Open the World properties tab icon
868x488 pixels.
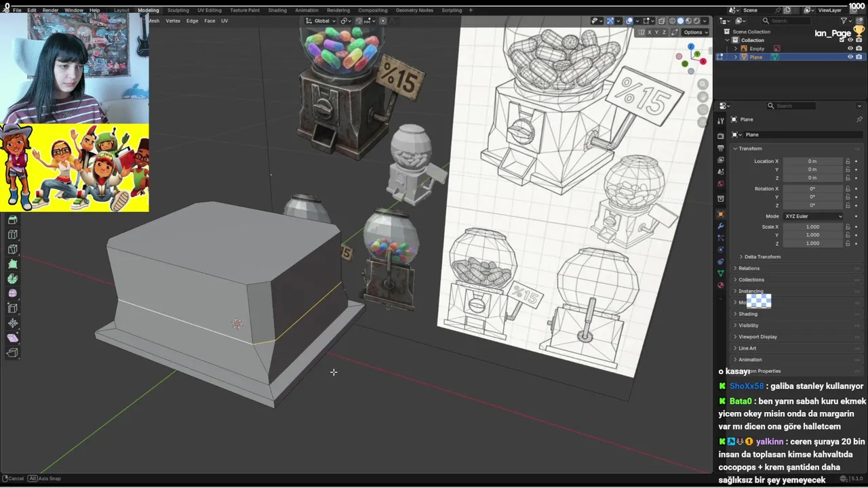[x=720, y=184]
